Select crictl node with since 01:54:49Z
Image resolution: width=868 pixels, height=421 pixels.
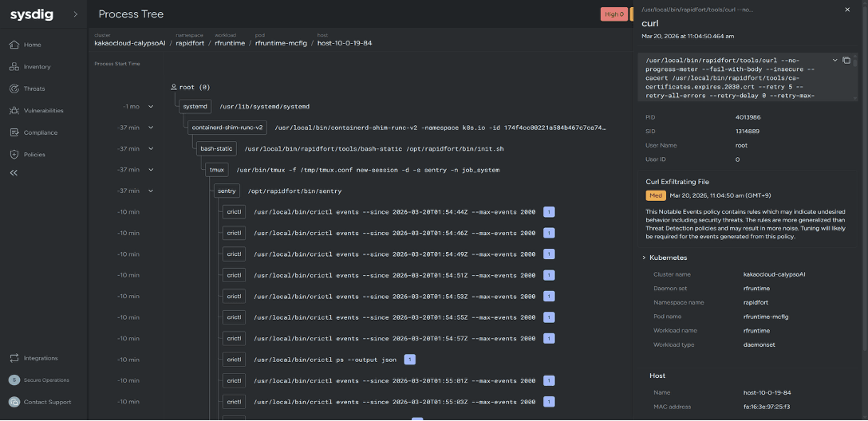tap(235, 254)
